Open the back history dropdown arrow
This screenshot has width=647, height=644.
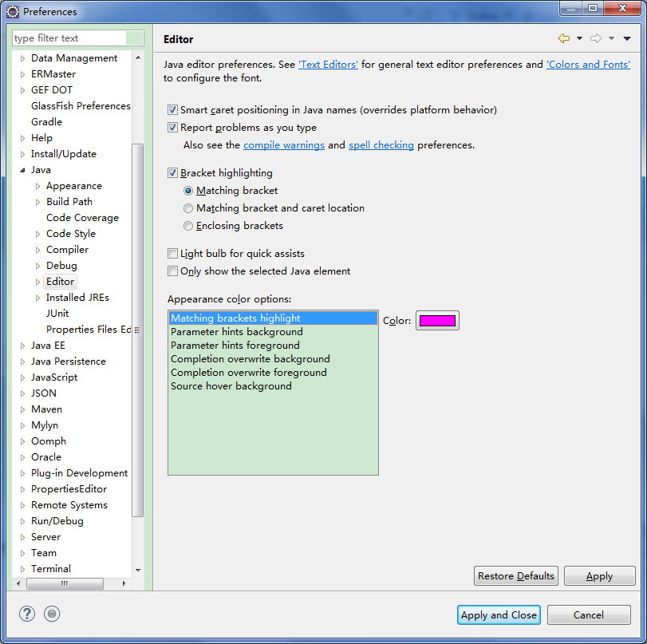coord(579,38)
